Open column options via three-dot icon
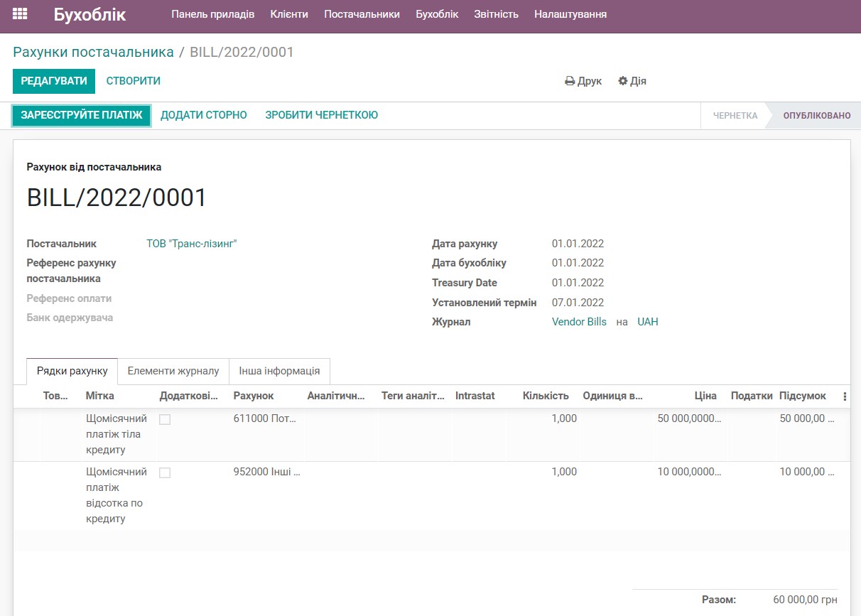The height and width of the screenshot is (616, 861). coord(844,396)
